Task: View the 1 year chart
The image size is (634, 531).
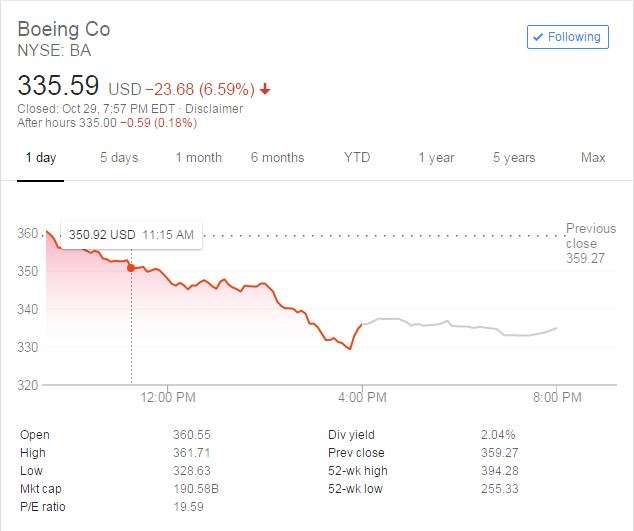Action: coord(436,158)
